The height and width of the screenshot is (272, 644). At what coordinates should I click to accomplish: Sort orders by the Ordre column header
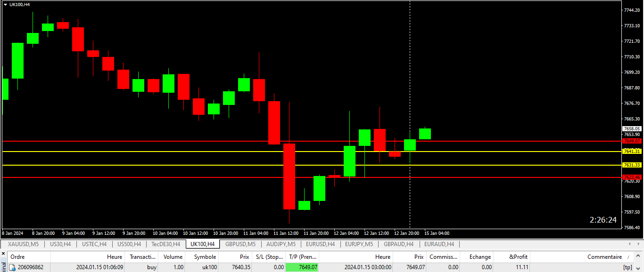29,257
